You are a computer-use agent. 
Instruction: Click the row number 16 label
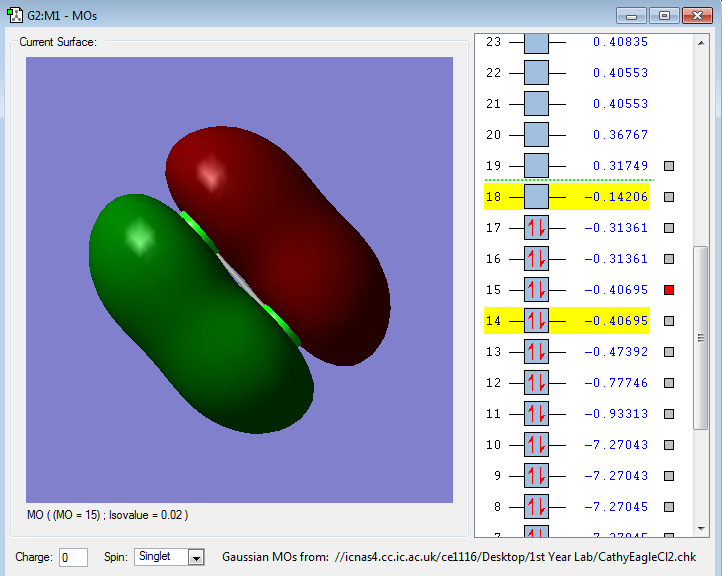coord(493,259)
